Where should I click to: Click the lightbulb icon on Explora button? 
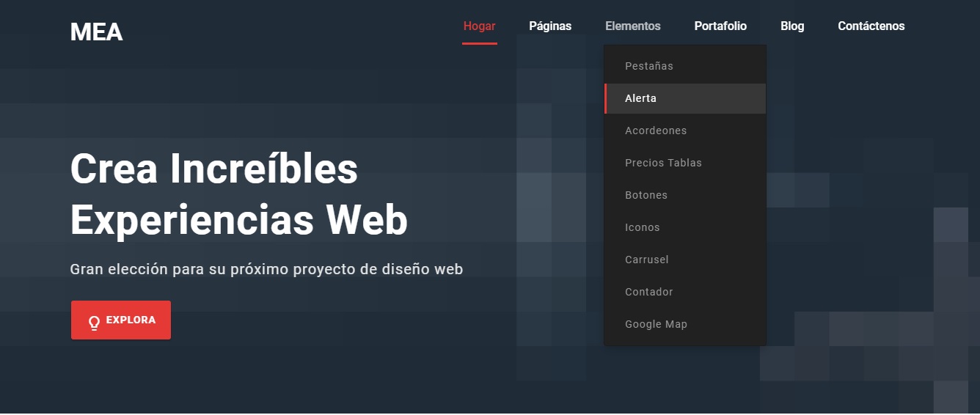[x=94, y=323]
